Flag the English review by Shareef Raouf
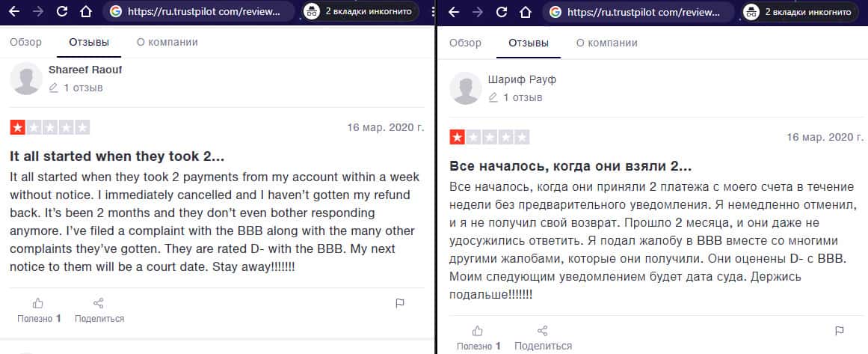Viewport: 868px width, 354px height. coord(400,303)
